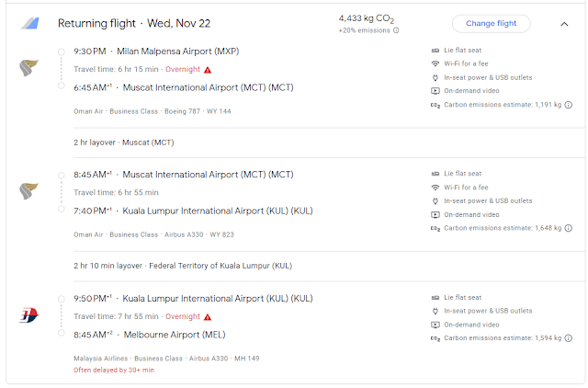
Task: Click the airline icon beside Returning flight header
Action: point(29,24)
